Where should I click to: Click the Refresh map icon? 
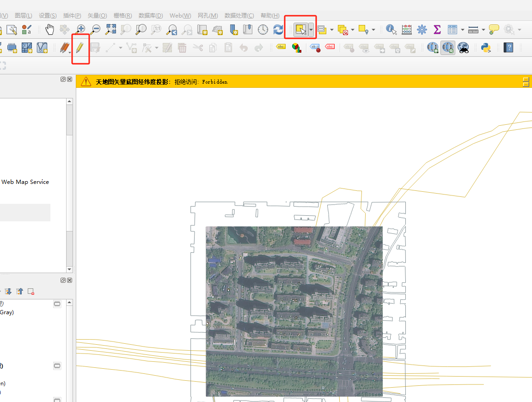click(x=278, y=30)
